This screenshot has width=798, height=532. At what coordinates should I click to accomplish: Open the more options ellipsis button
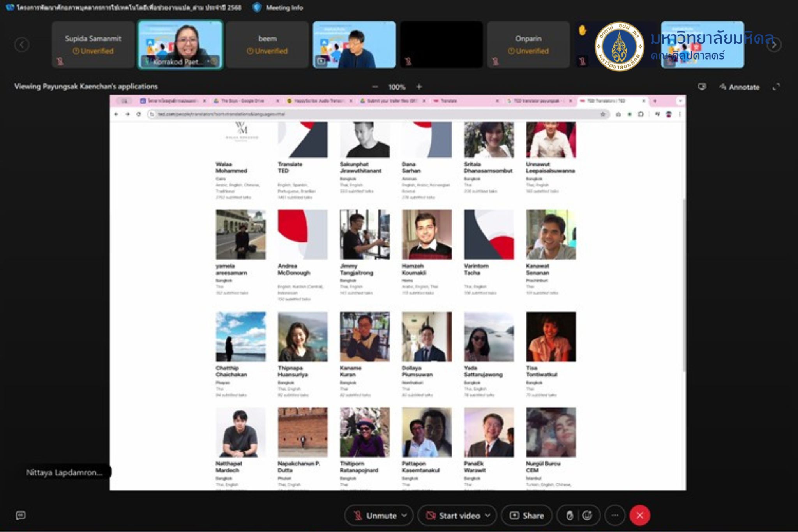pos(615,516)
